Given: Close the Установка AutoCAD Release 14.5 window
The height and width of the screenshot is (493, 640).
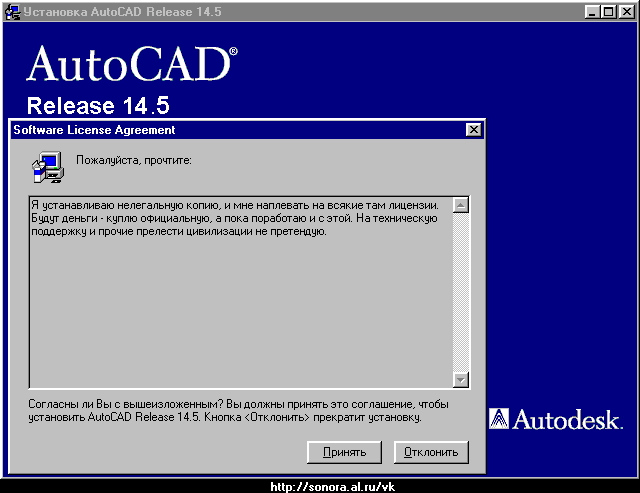Looking at the screenshot, I should [x=626, y=11].
